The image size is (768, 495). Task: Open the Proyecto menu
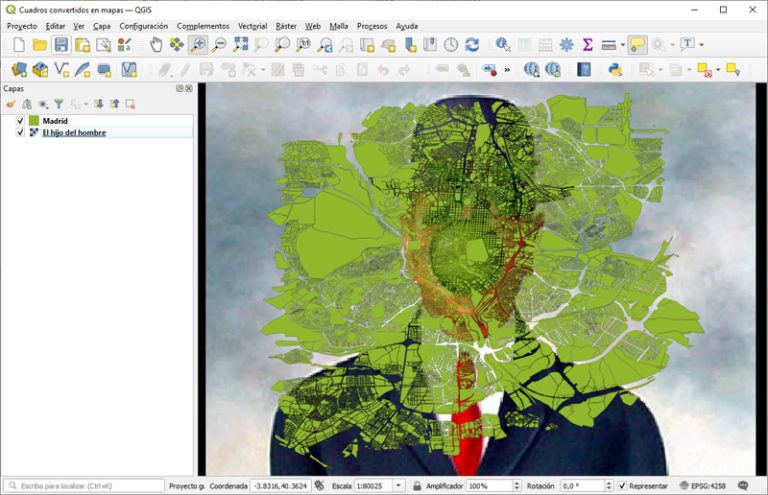pyautogui.click(x=22, y=26)
